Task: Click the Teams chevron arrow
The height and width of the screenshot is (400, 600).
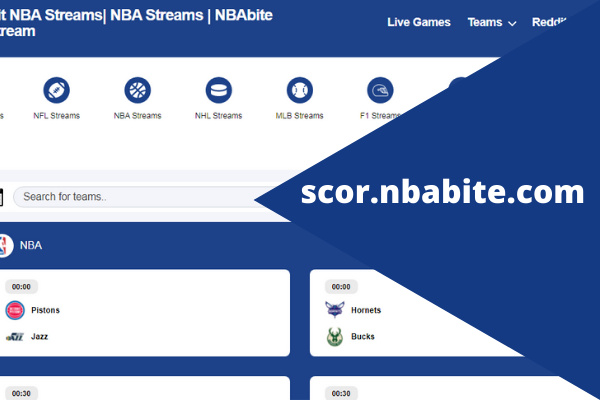Action: click(x=512, y=24)
